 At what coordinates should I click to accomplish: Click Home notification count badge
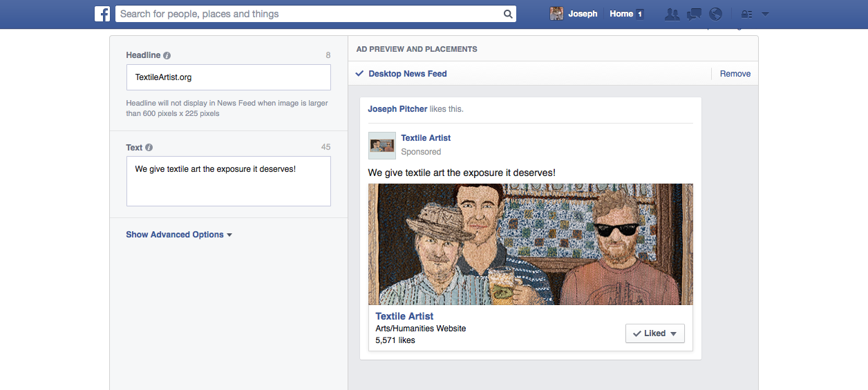[x=640, y=14]
